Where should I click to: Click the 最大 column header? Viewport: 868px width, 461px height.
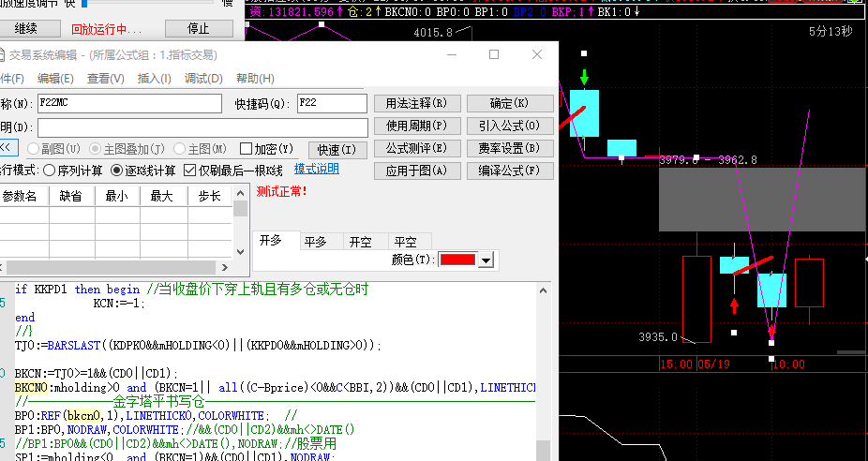163,197
